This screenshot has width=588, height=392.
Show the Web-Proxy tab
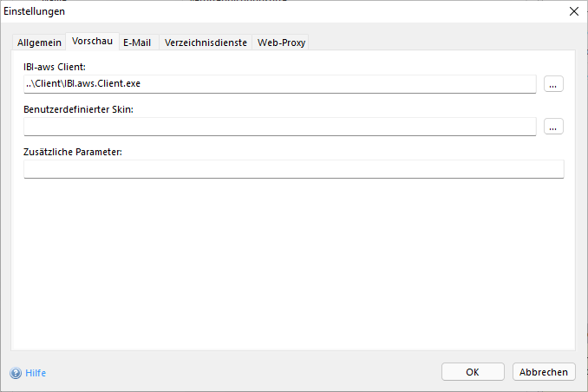coord(281,42)
